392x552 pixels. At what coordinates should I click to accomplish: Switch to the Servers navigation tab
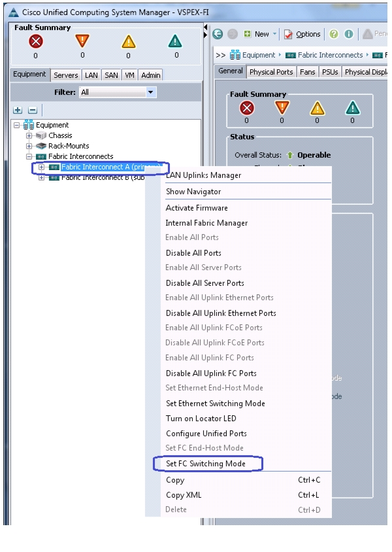pos(66,75)
